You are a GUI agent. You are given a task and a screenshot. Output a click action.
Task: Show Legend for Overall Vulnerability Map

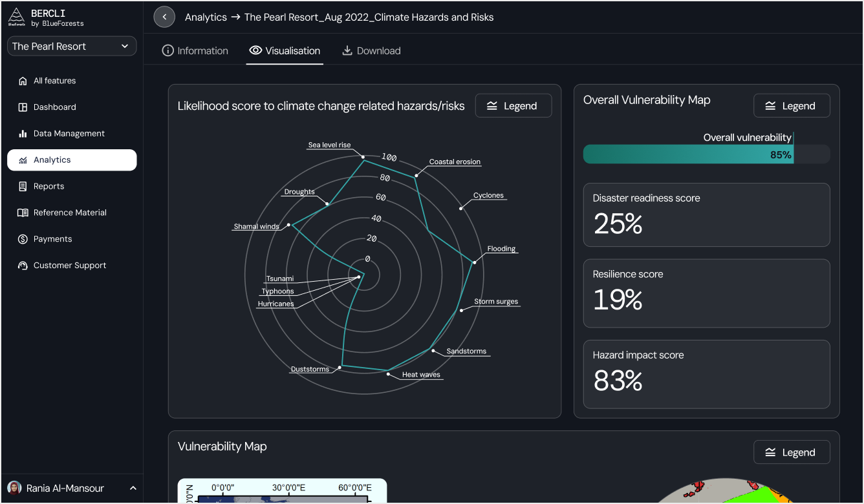(792, 106)
